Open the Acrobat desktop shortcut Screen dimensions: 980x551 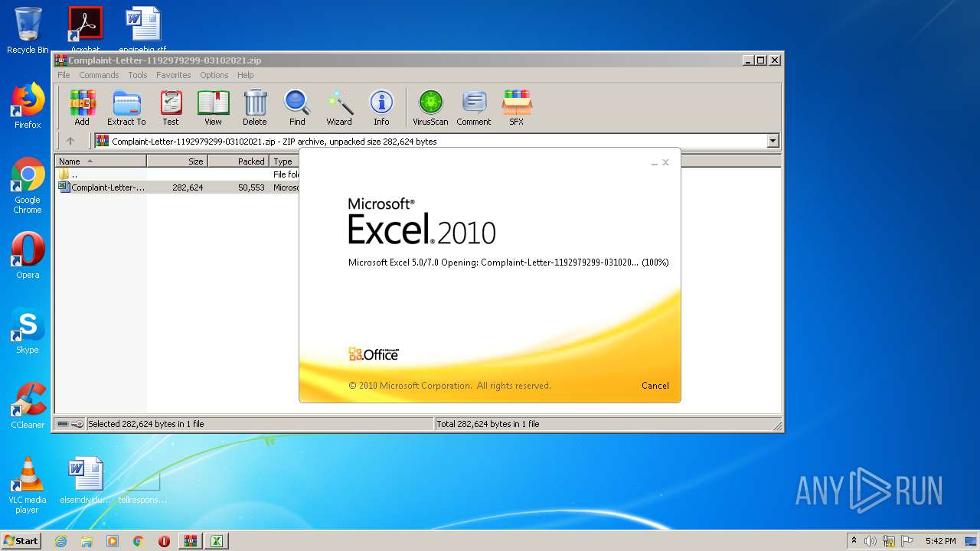[x=85, y=29]
